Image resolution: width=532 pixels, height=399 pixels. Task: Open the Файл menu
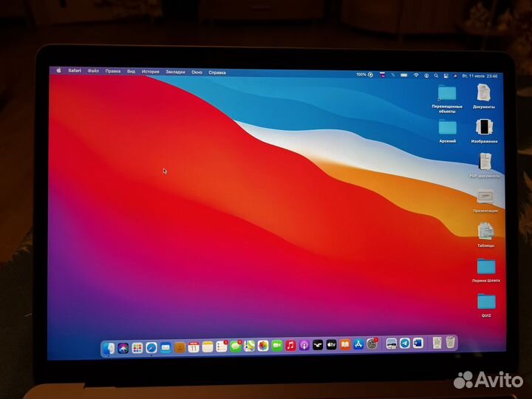(93, 71)
